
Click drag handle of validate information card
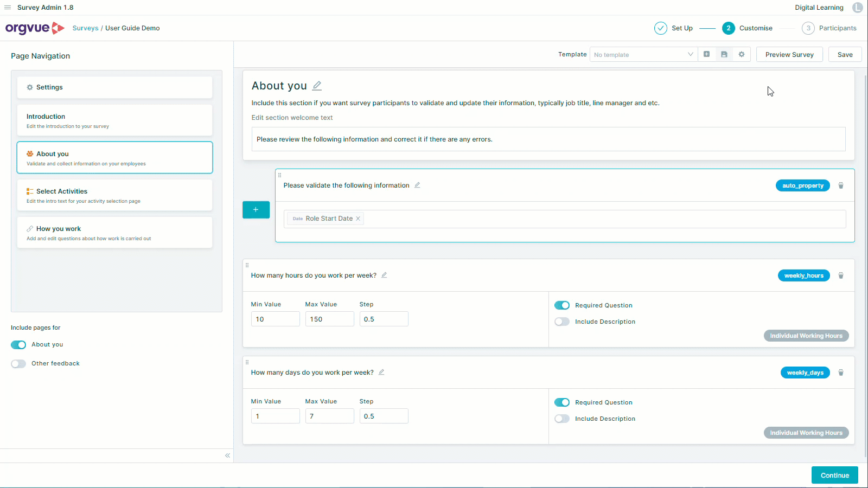(x=279, y=175)
